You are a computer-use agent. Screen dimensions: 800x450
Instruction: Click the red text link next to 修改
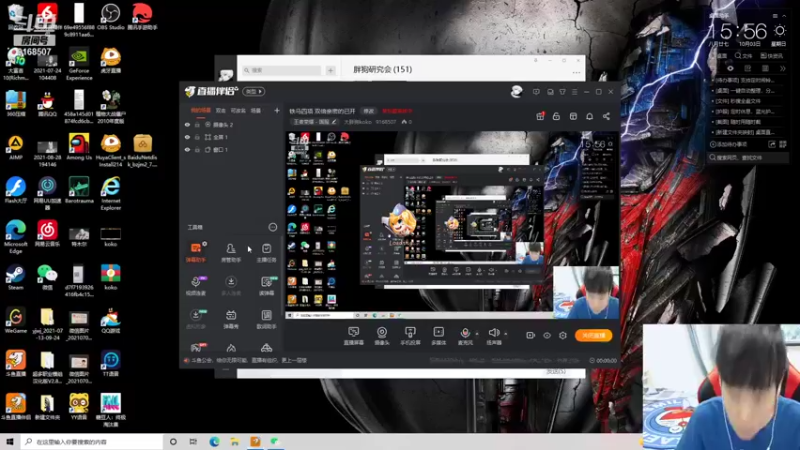click(397, 111)
